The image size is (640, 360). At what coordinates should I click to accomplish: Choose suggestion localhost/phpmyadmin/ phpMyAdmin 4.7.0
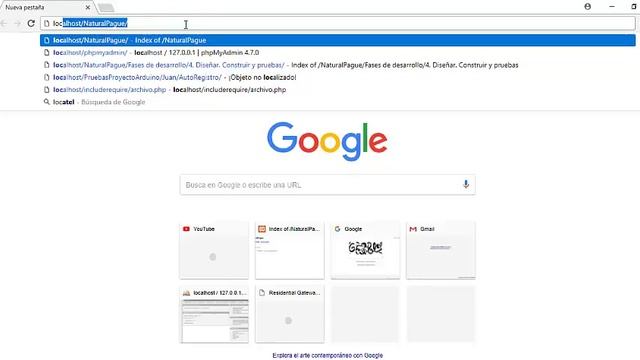[338, 53]
